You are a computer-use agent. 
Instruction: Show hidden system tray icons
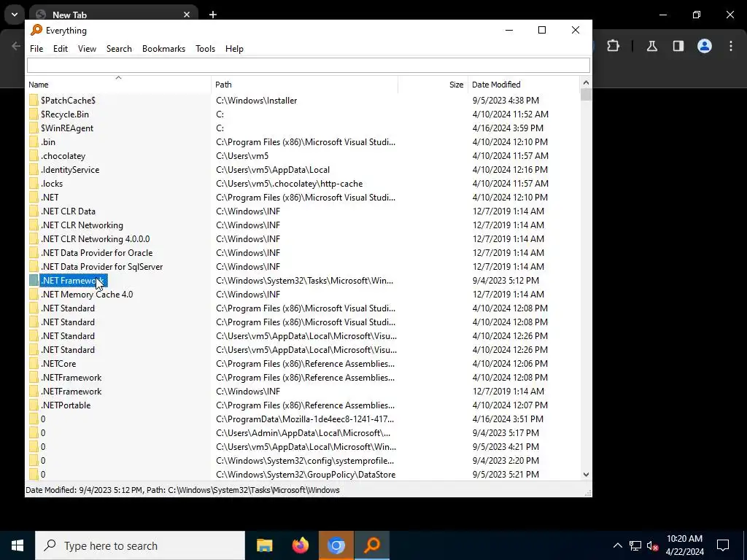click(617, 545)
